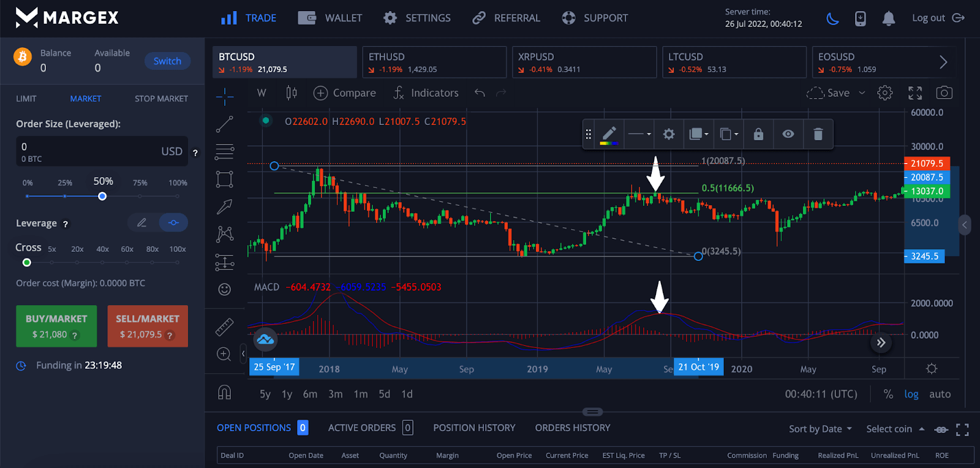980x468 pixels.
Task: Click the chart snapshot camera icon
Action: [944, 93]
